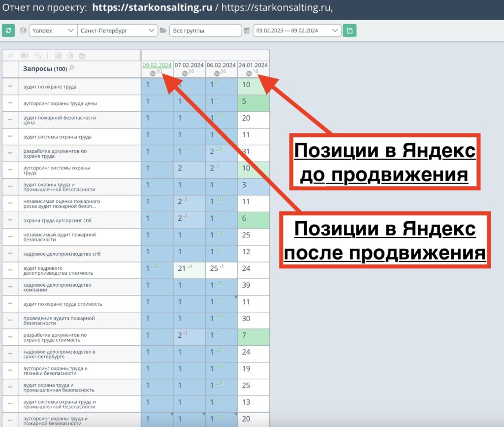Select the query аутсорсинг системы охраны труда

point(57,170)
